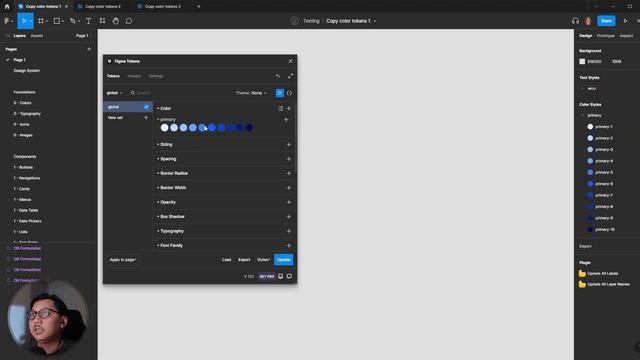
Task: Open the Inspect tab in plugin
Action: coord(134,76)
